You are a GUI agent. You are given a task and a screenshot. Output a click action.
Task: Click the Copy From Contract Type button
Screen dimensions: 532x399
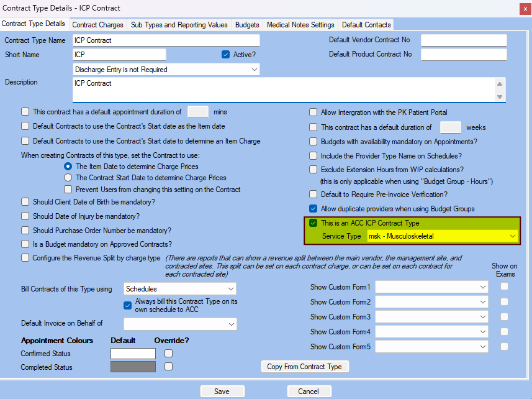coord(305,367)
